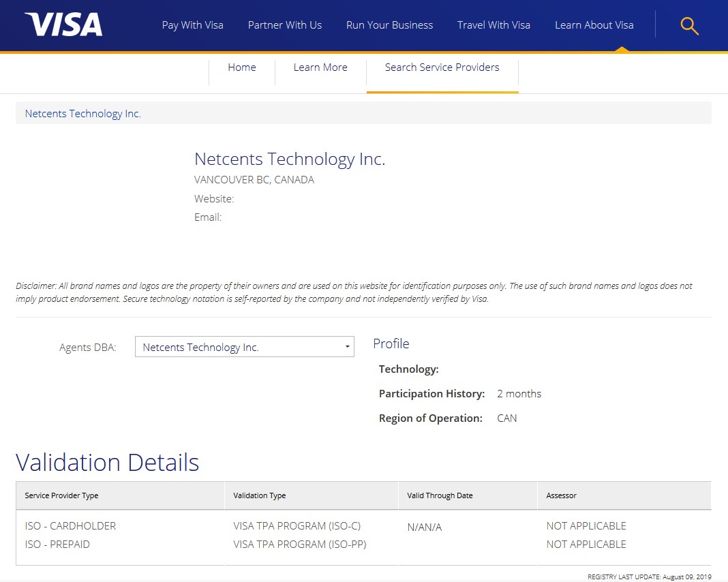The height and width of the screenshot is (582, 728).
Task: Click the ISO - CARDHOLDER table entry
Action: tap(70, 526)
